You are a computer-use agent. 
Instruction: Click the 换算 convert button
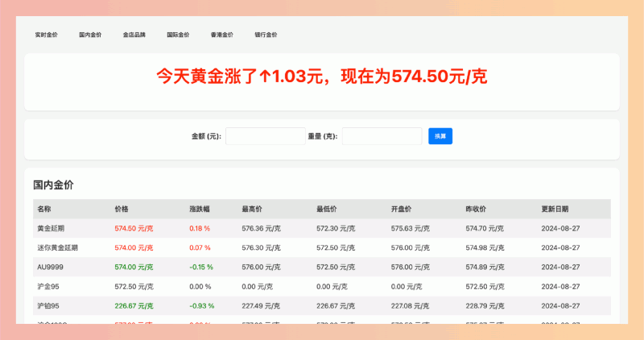tap(440, 136)
